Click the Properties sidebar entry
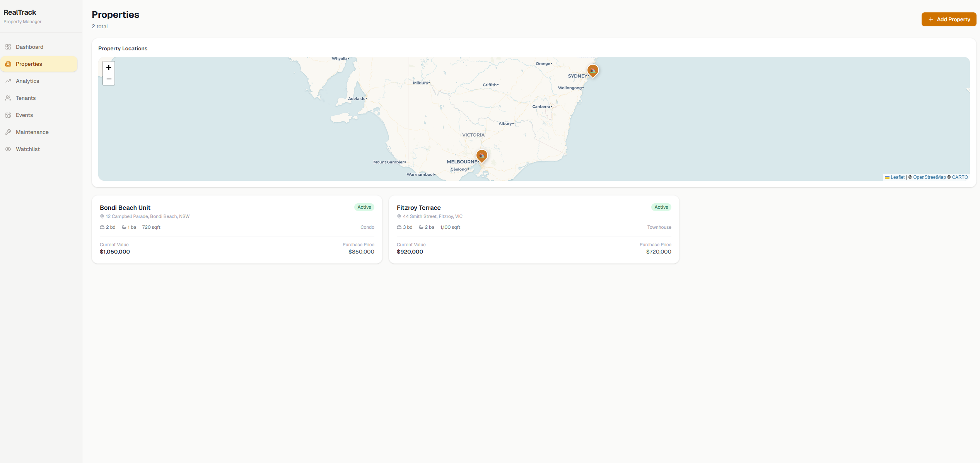Viewport: 980px width, 463px height. (29, 63)
